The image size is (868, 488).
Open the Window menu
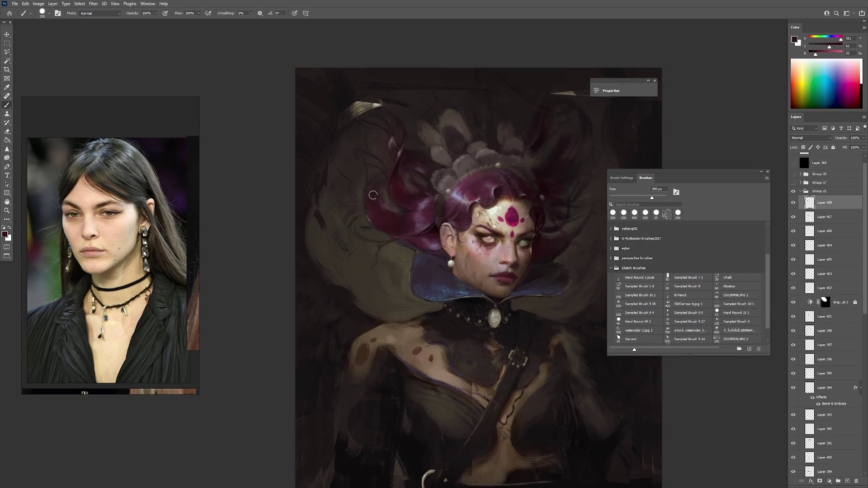click(x=147, y=4)
